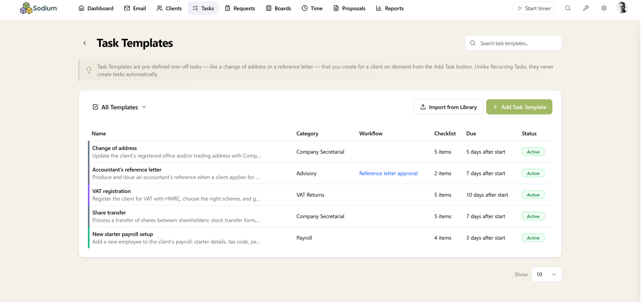Open the VAT registration template

[111, 191]
